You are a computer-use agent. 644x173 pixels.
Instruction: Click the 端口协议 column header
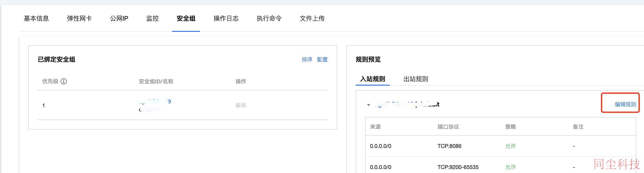click(448, 127)
